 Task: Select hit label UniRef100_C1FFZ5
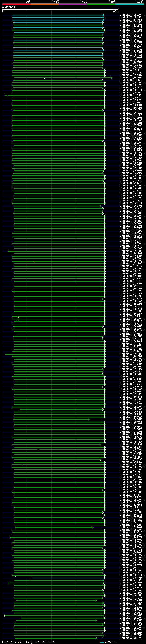pyautogui.click(x=131, y=376)
